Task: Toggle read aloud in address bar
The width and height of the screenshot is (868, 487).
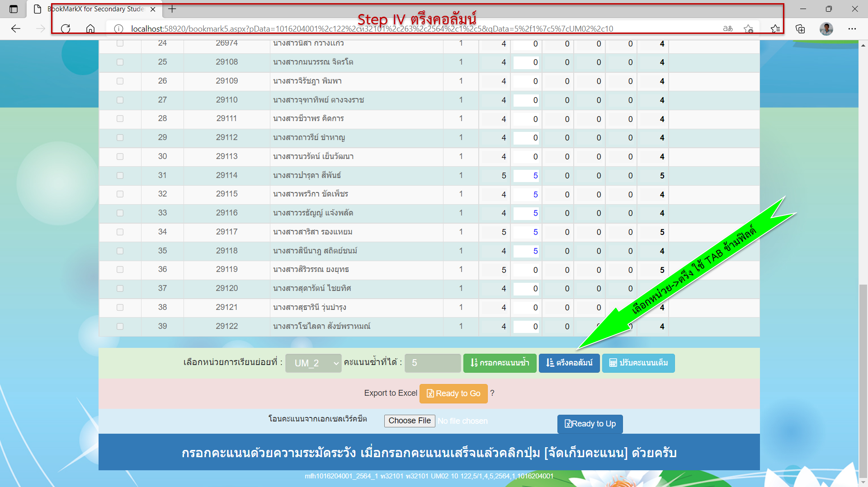Action: click(728, 29)
